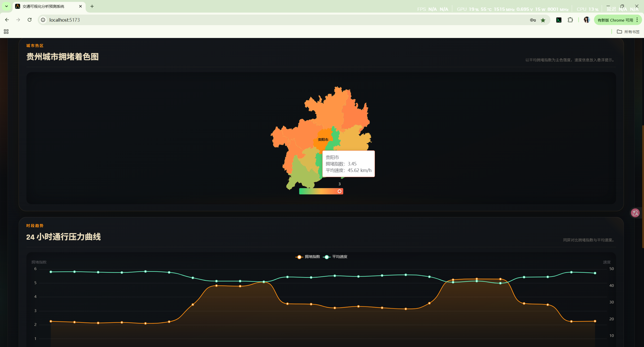644x347 pixels.
Task: Select the 交通可视化分析预测系统 tab
Action: pos(43,6)
